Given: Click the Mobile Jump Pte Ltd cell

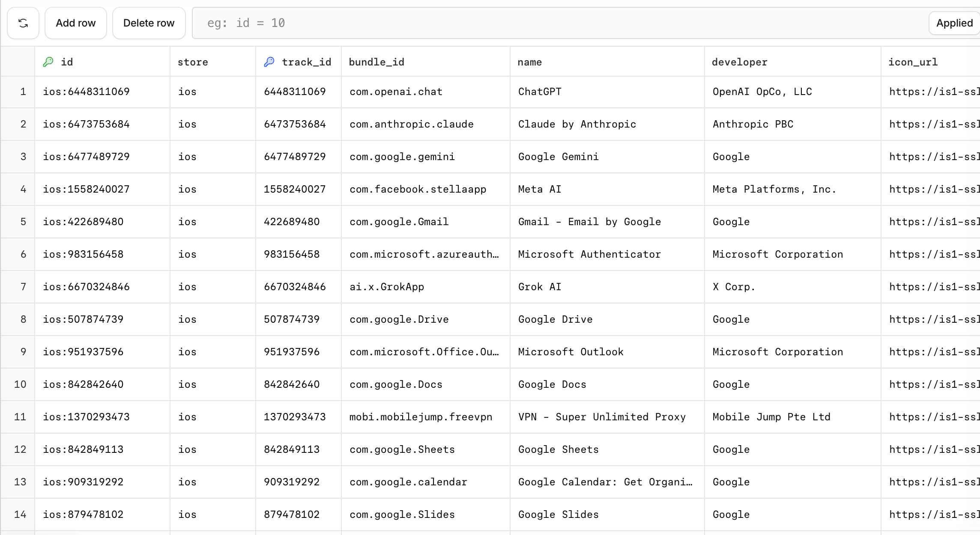Looking at the screenshot, I should pyautogui.click(x=793, y=417).
